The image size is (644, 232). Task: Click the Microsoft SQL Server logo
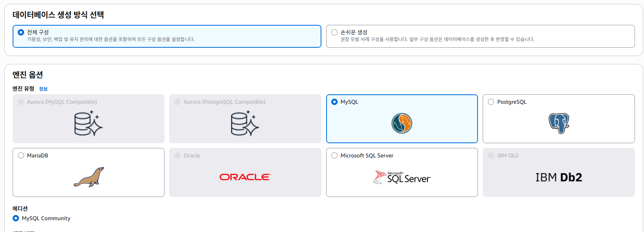pyautogui.click(x=401, y=177)
